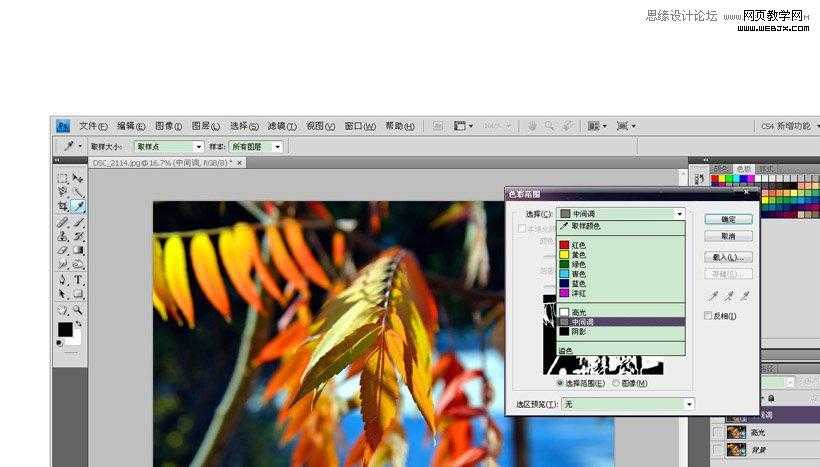Open the Screen Mode dropdown
Viewport: 820px width, 467px height.
626,126
